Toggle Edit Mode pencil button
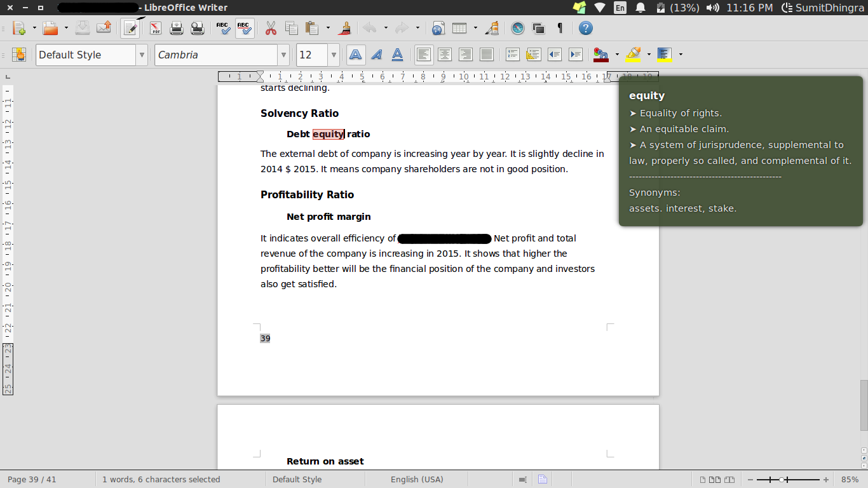Viewport: 868px width, 488px height. tap(131, 28)
